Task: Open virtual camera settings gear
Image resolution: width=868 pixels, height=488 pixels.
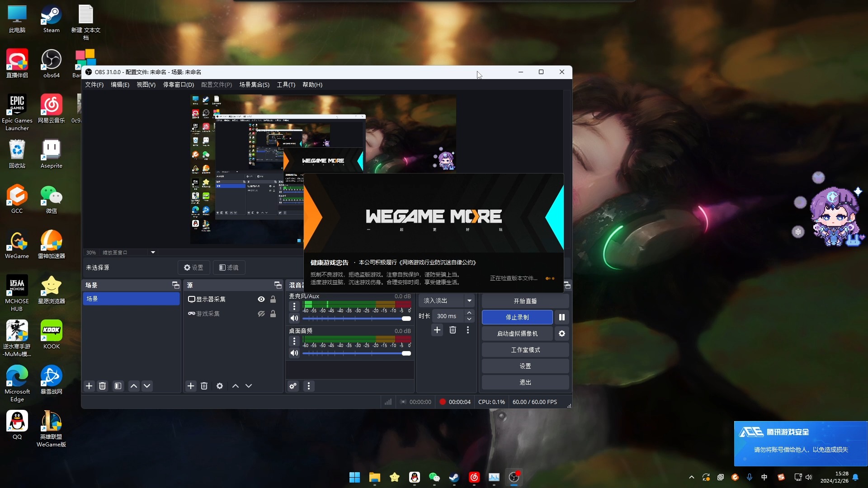Action: tap(562, 333)
